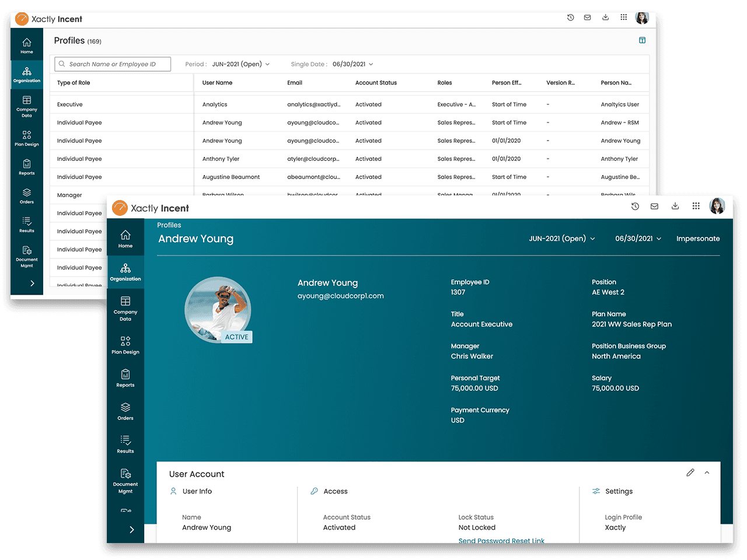Click the ayoung@cloudcorp1.com email on the profile

point(341,296)
